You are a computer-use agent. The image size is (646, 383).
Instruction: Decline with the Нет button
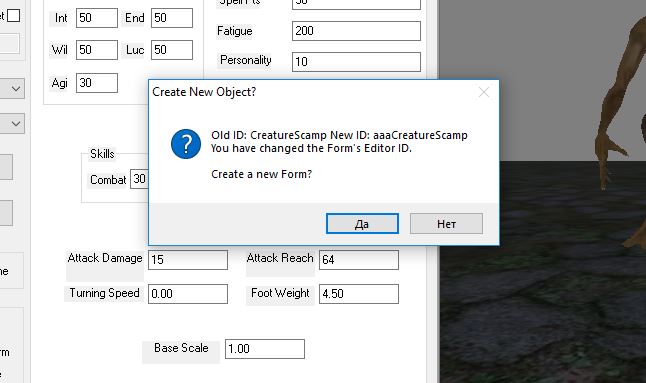coord(446,224)
